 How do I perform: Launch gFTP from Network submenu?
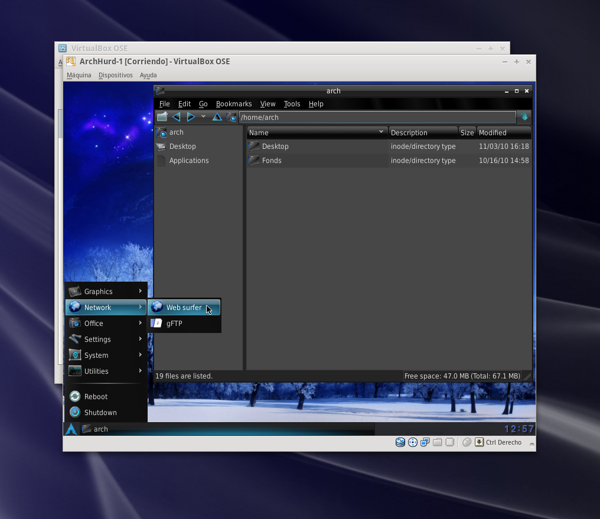tap(184, 323)
